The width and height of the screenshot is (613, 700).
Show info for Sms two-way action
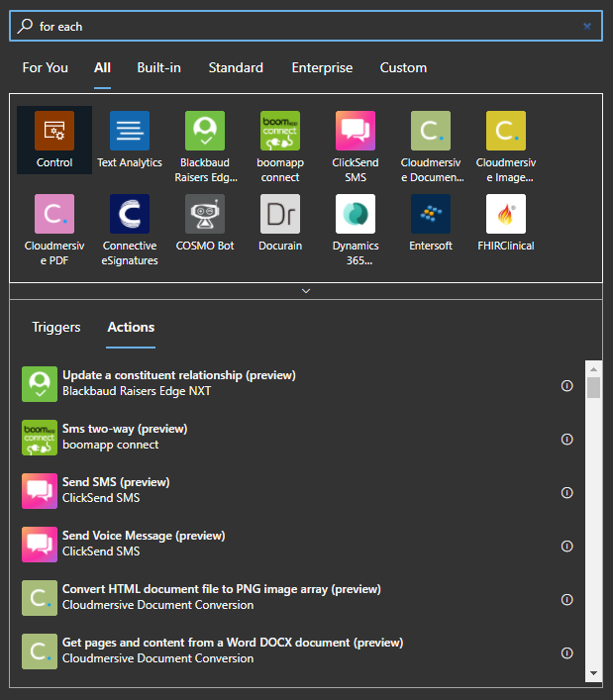[567, 440]
